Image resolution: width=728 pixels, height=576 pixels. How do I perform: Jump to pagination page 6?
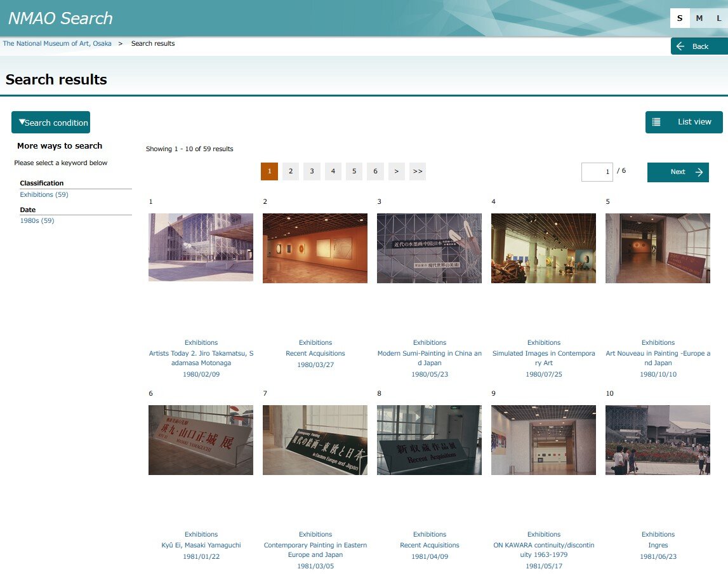[375, 171]
